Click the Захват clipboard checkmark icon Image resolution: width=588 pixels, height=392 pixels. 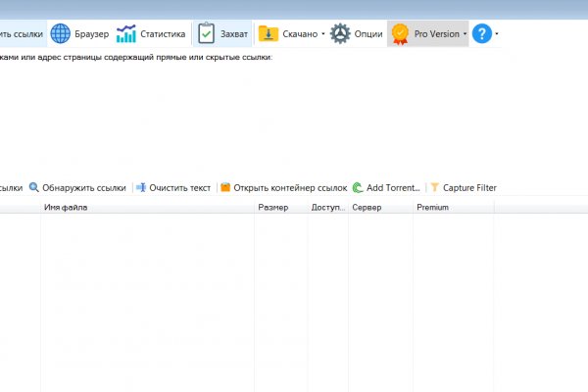206,34
